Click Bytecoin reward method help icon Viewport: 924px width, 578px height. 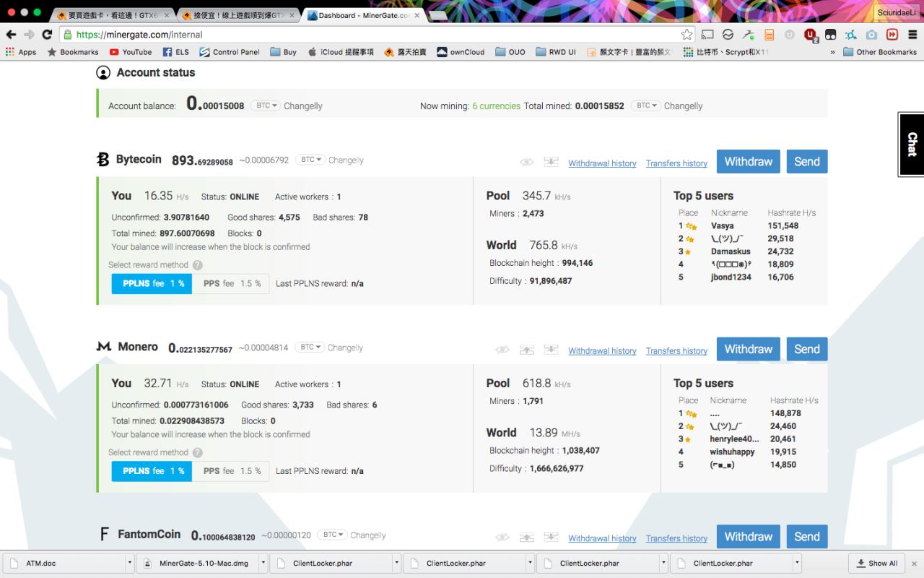click(198, 265)
